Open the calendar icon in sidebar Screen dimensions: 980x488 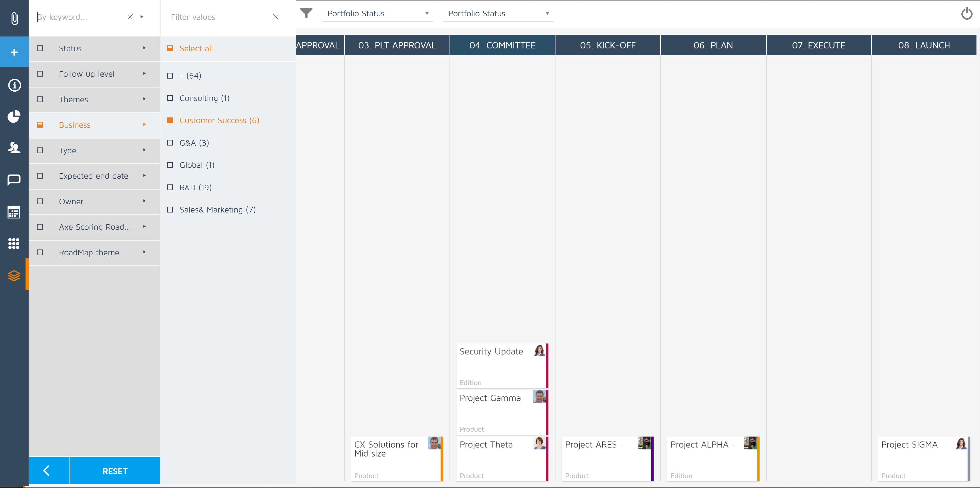(14, 212)
